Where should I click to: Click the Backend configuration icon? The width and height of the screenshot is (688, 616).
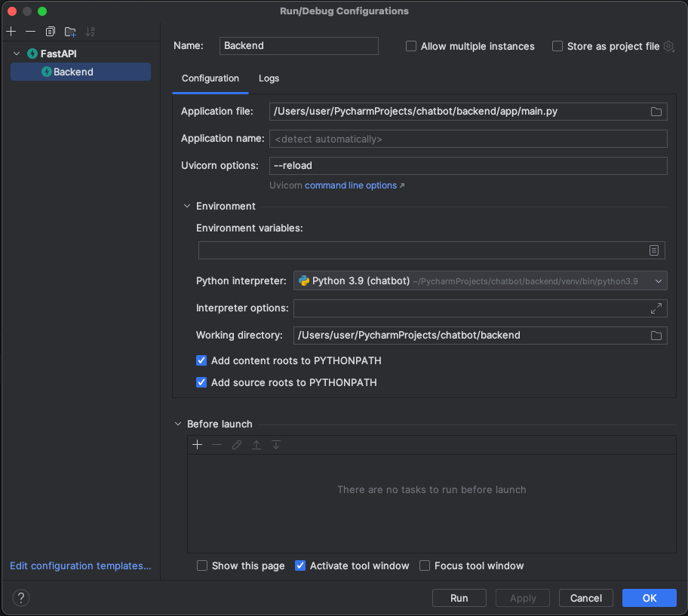[x=47, y=72]
